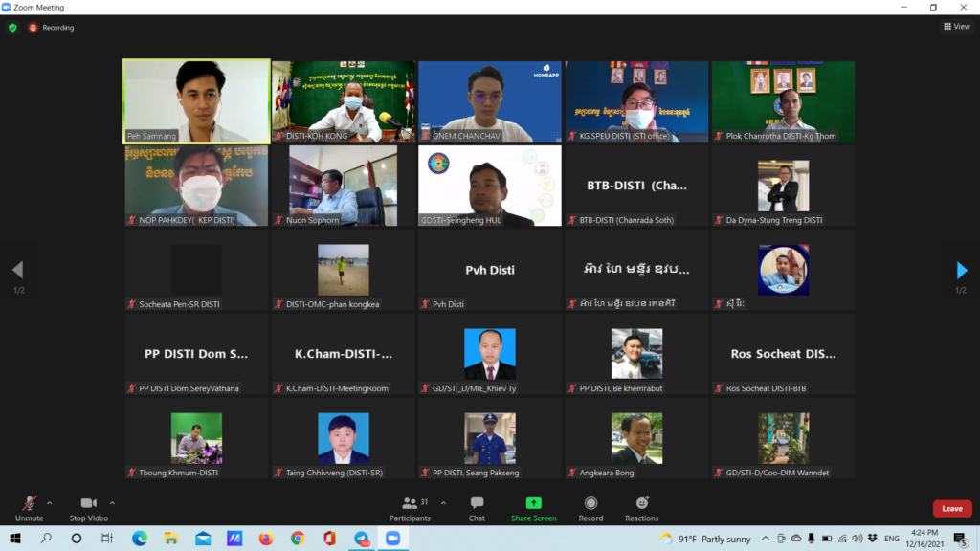Screen dimensions: 980x551
Task: Open Google Chrome from the taskbar
Action: click(298, 539)
